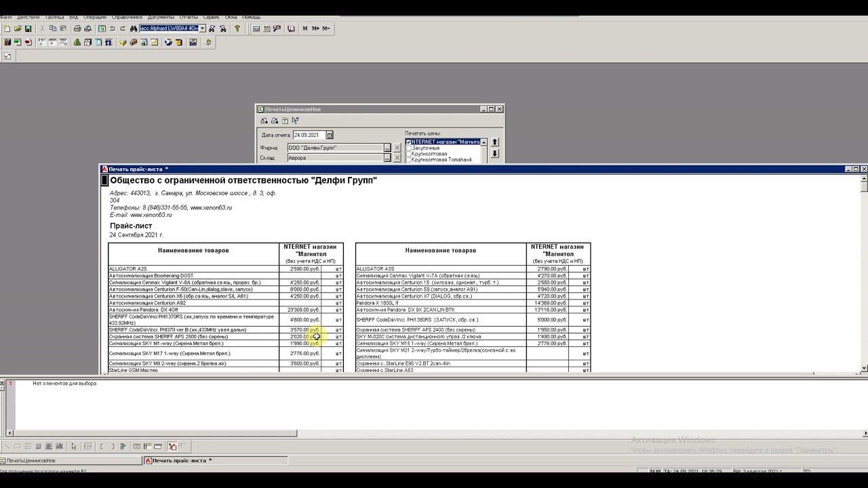Open Print Preview via the magnifier-printer icon
The width and height of the screenshot is (868, 488).
pyautogui.click(x=87, y=28)
